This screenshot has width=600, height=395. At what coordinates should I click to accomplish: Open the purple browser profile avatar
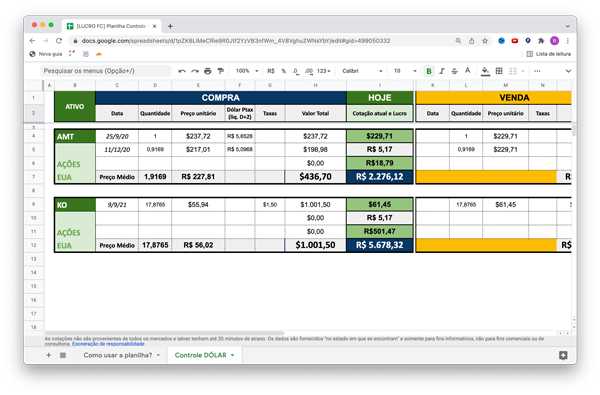[x=554, y=41]
